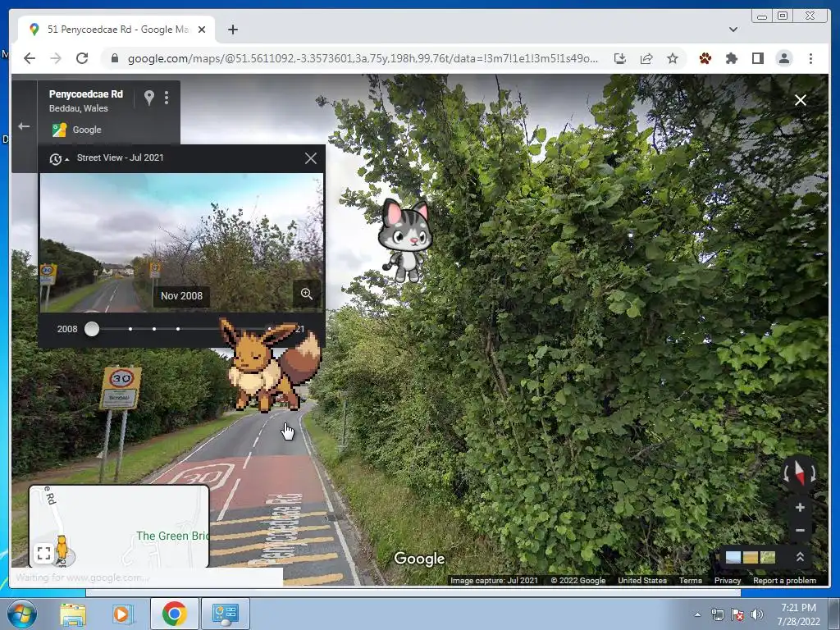Open the Terms link
This screenshot has height=630, width=840.
[x=690, y=581]
